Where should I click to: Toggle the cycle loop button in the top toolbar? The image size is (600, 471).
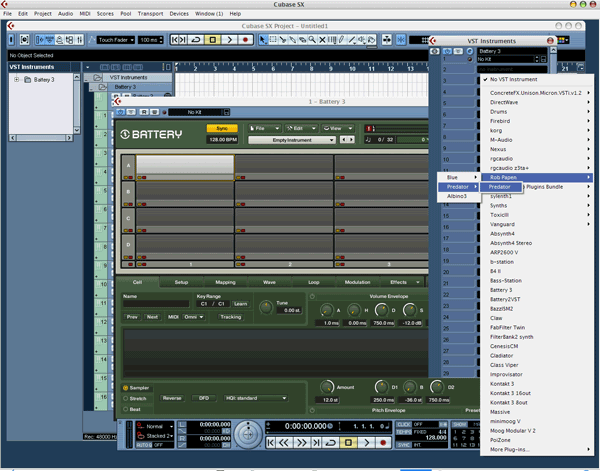point(195,40)
